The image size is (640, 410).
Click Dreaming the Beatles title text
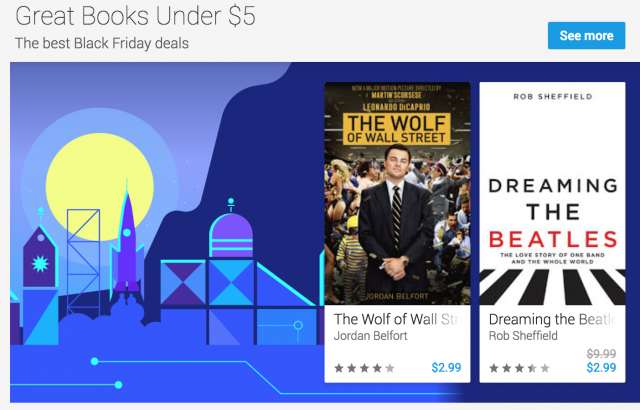(552, 319)
